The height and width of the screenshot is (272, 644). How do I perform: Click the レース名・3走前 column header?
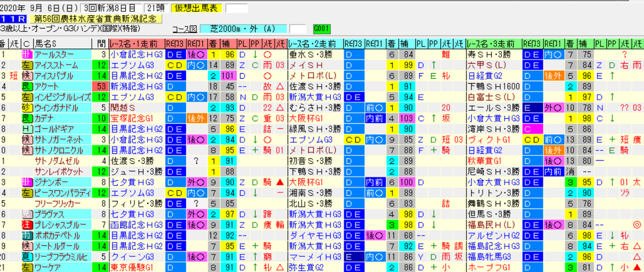(494, 44)
